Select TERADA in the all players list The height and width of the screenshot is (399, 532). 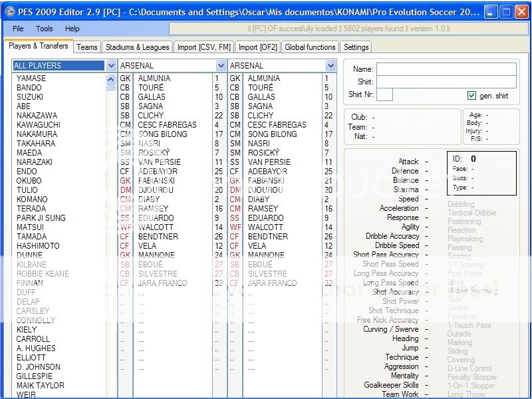31,209
